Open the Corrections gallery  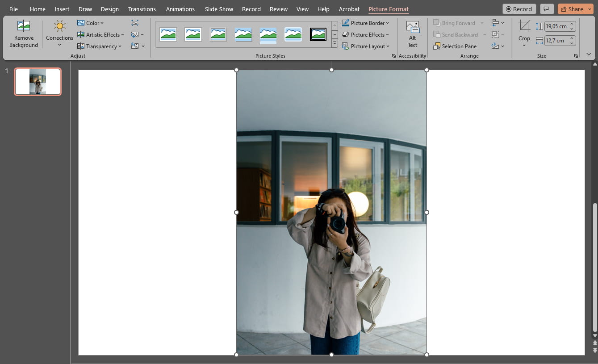pos(59,34)
